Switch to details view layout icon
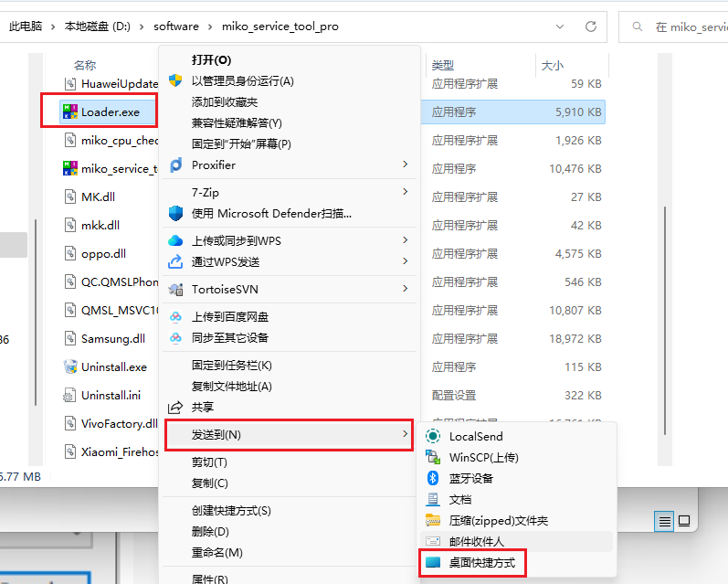 click(664, 521)
